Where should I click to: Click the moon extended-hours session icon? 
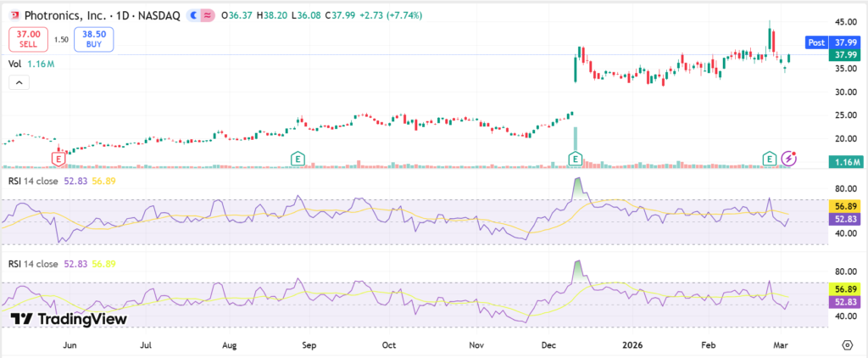tap(195, 15)
